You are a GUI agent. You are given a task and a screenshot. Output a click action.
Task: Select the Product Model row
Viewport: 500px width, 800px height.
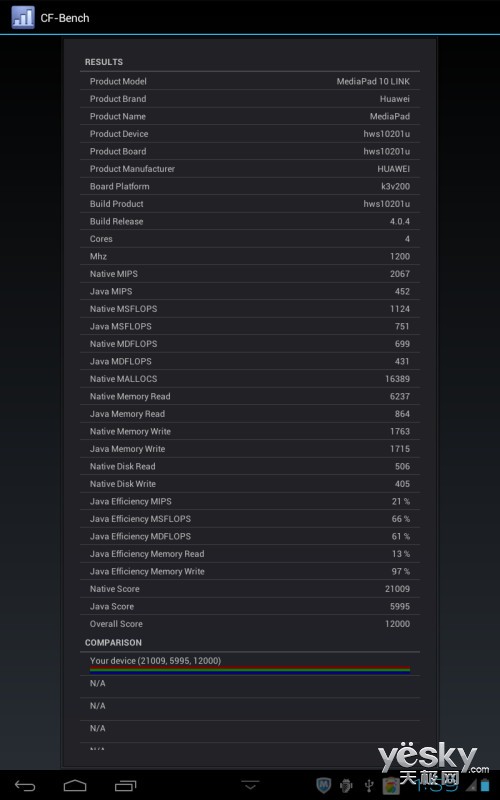[250, 81]
